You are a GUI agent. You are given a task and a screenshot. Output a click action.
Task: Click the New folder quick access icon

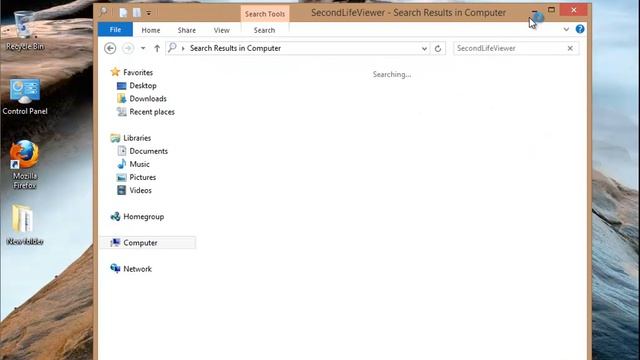(x=137, y=13)
